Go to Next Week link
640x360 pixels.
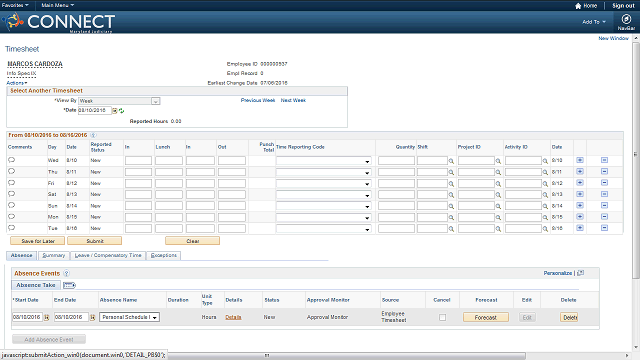click(x=293, y=100)
